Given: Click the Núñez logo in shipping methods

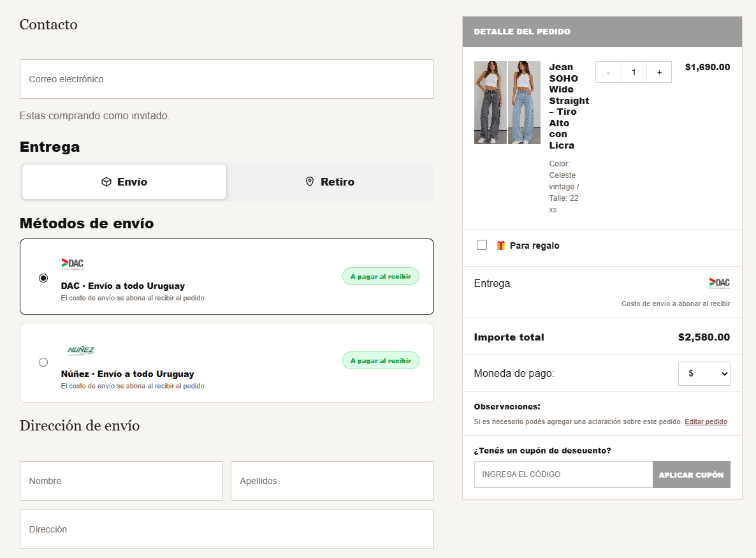Looking at the screenshot, I should [81, 351].
